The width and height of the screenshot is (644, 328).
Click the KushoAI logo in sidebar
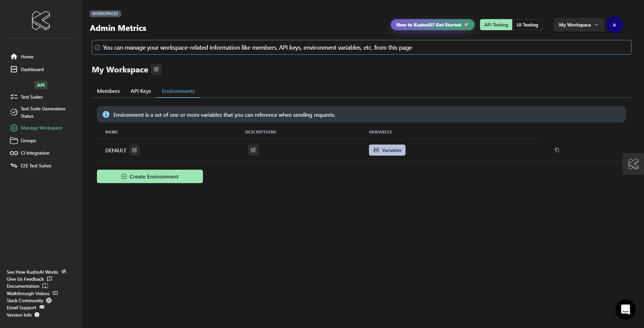[41, 20]
